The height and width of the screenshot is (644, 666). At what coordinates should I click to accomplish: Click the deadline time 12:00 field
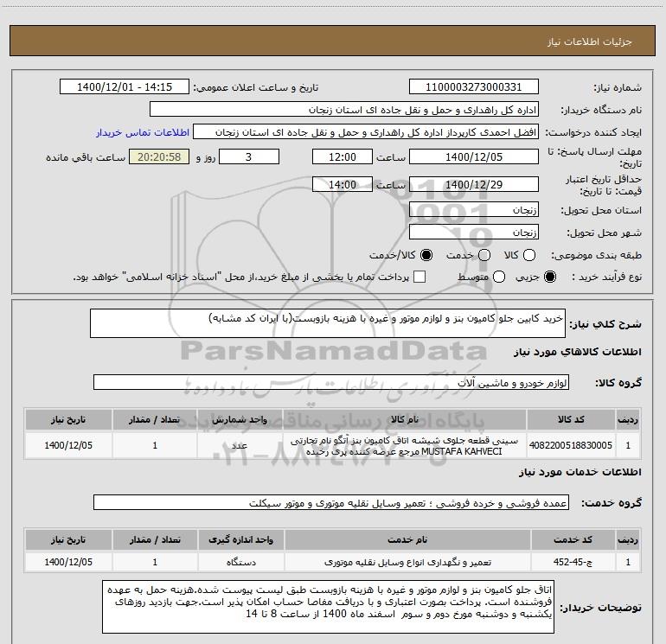[343, 156]
